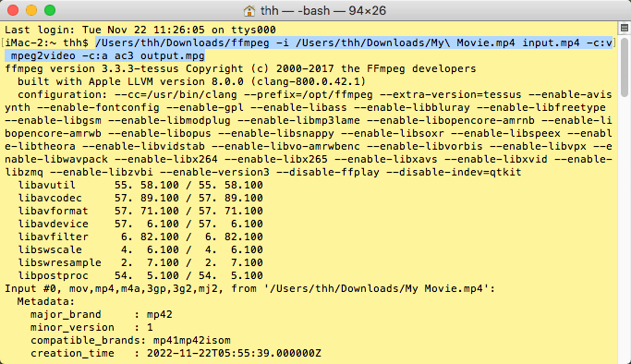The width and height of the screenshot is (631, 364).
Task: Click the split pane icon above scrollbar
Action: [625, 28]
